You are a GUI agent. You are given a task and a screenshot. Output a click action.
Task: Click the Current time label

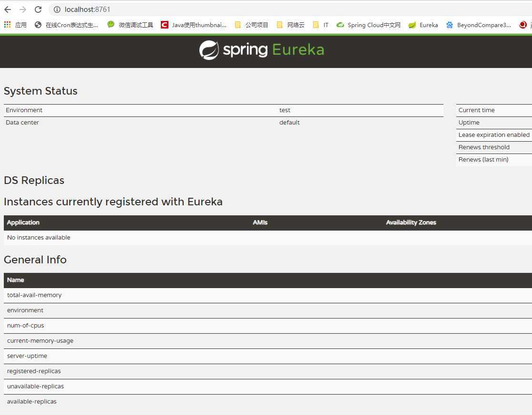pos(477,110)
